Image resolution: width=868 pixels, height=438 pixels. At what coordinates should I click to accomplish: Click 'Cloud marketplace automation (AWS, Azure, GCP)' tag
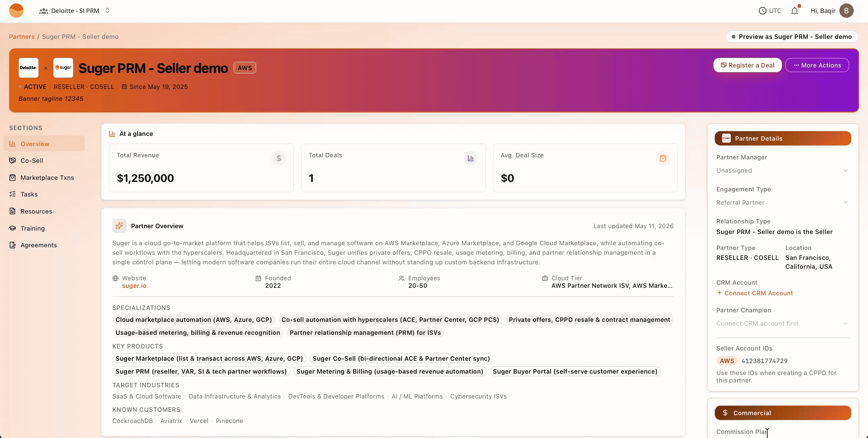(194, 320)
